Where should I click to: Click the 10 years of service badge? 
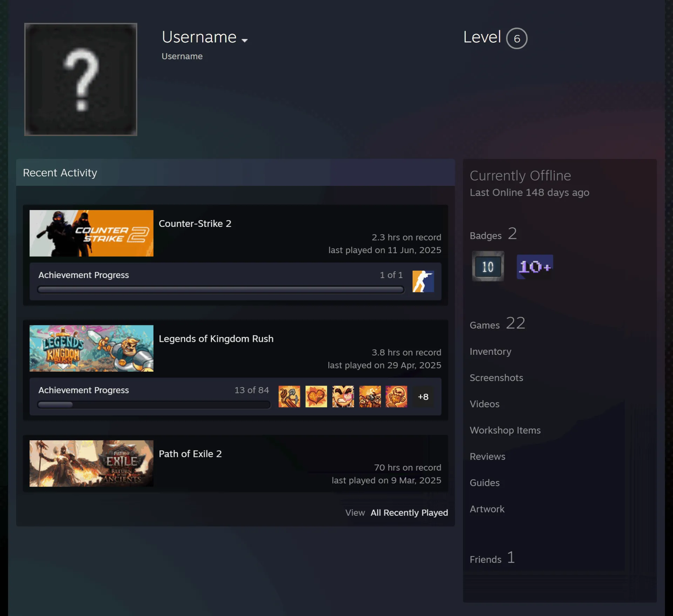click(x=488, y=266)
